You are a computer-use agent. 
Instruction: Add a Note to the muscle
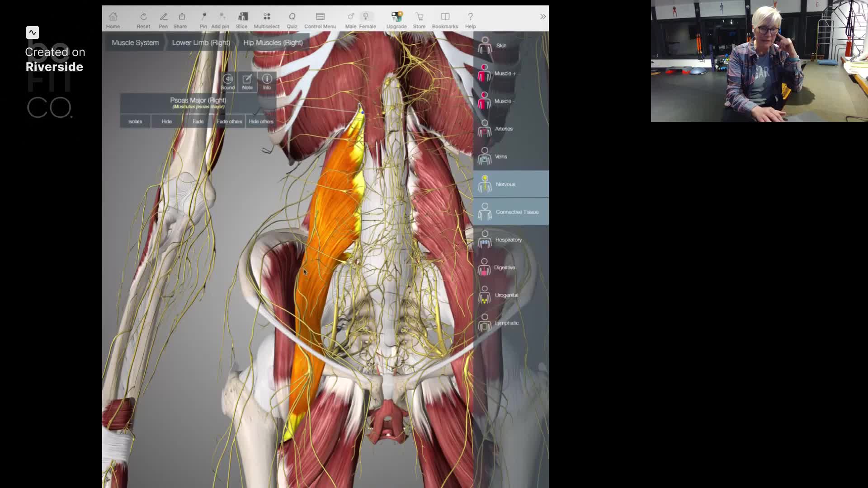[247, 81]
